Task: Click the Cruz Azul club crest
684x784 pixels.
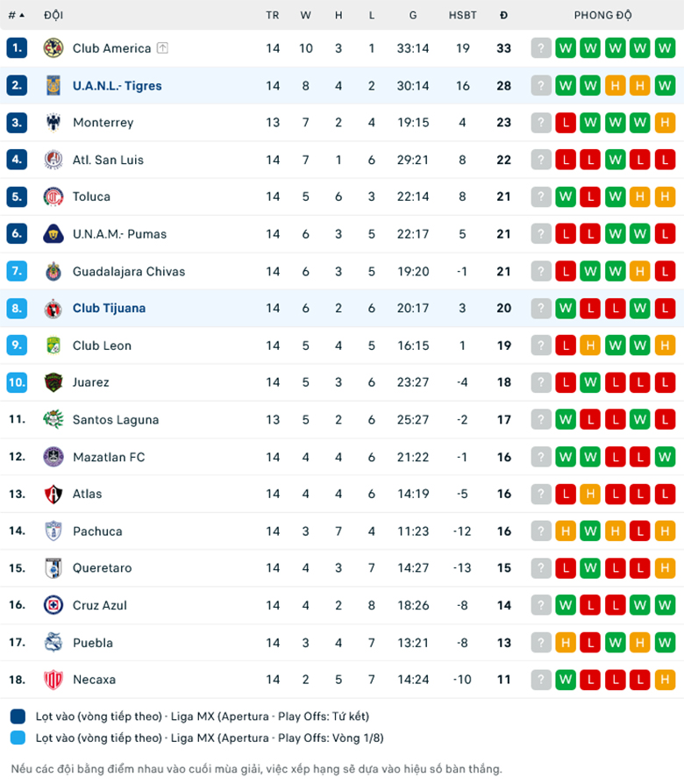Action: [53, 605]
